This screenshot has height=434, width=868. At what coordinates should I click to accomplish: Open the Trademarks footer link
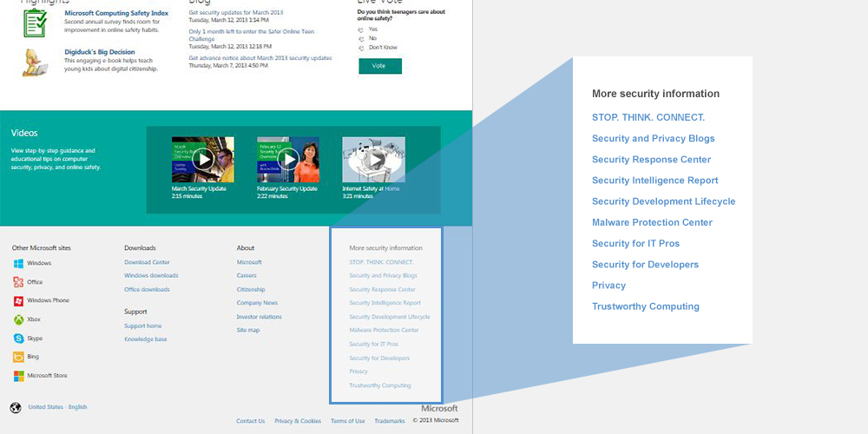coord(390,421)
